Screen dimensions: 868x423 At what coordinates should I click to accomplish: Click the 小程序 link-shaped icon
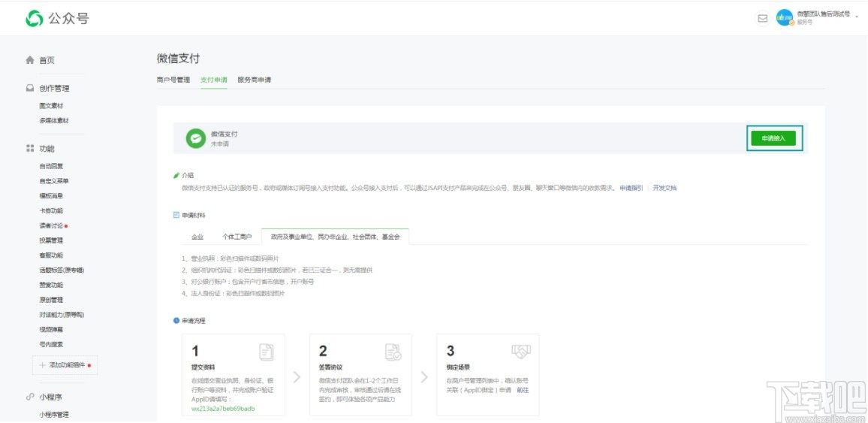(x=30, y=397)
